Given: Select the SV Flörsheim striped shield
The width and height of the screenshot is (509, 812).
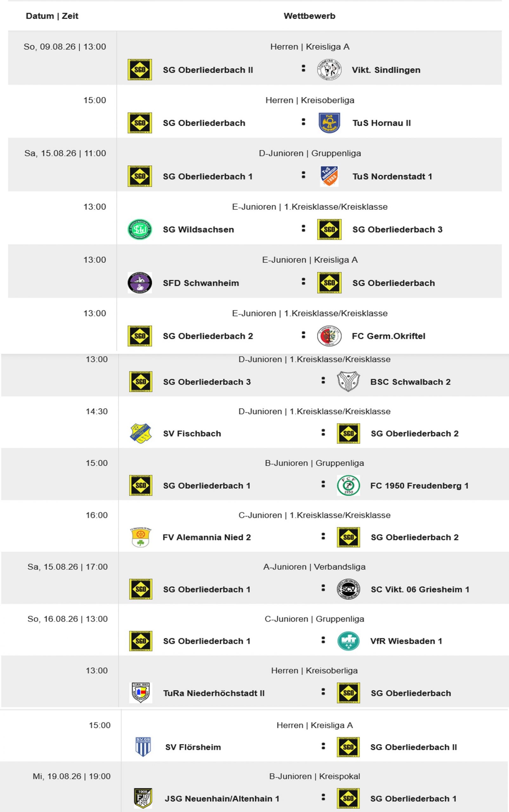Looking at the screenshot, I should point(143,747).
